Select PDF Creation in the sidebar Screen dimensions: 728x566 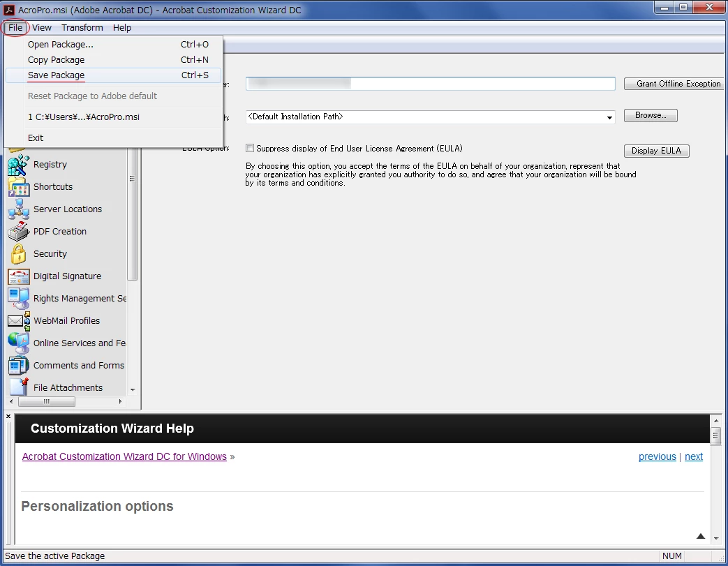(60, 231)
